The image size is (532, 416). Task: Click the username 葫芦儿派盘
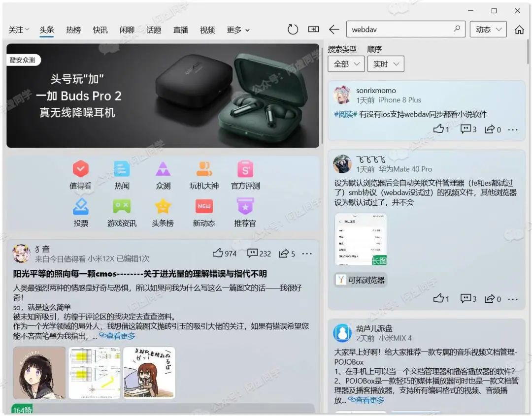(374, 328)
